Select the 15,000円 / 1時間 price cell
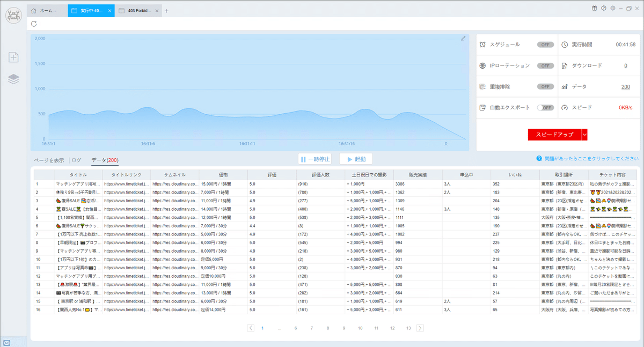The image size is (644, 347). coord(223,184)
